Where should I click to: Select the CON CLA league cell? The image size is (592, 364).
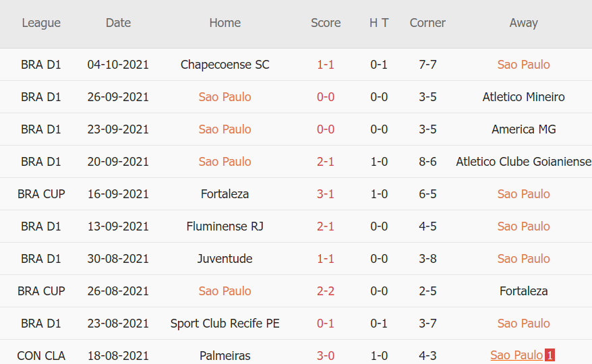point(41,356)
